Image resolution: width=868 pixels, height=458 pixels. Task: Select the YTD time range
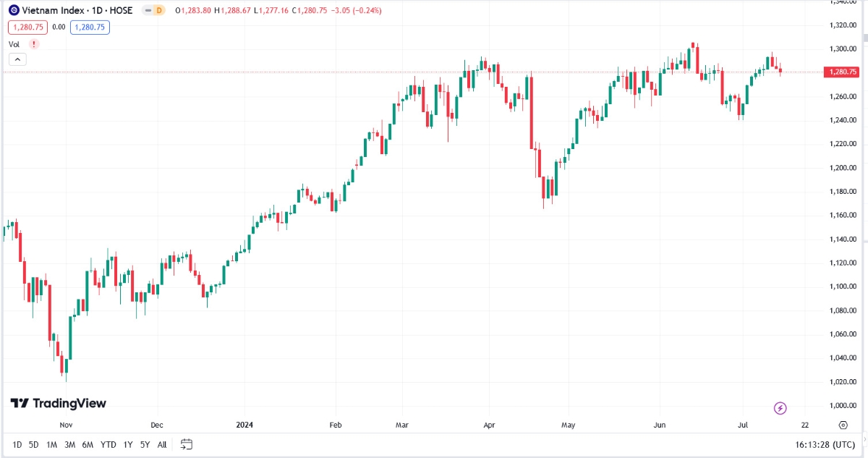click(109, 444)
